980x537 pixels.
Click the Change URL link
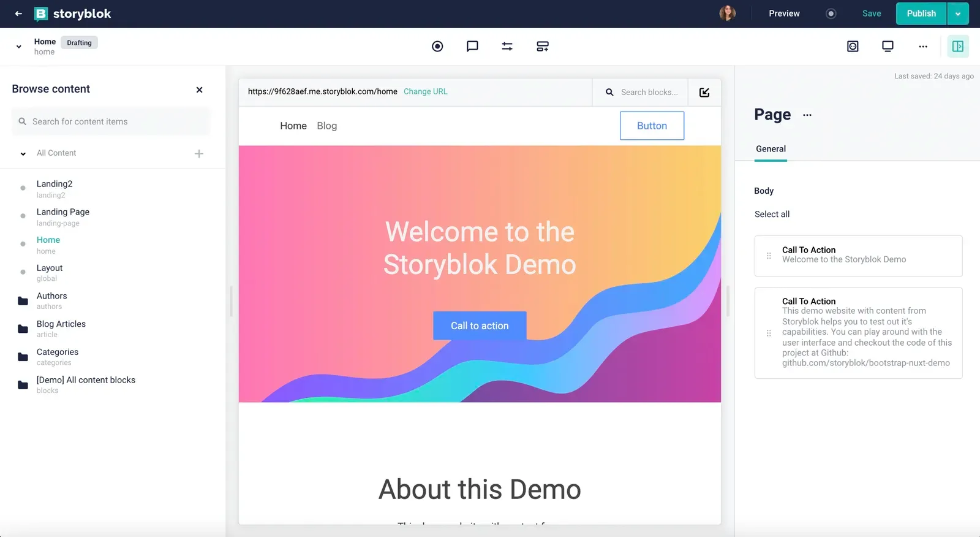(426, 92)
